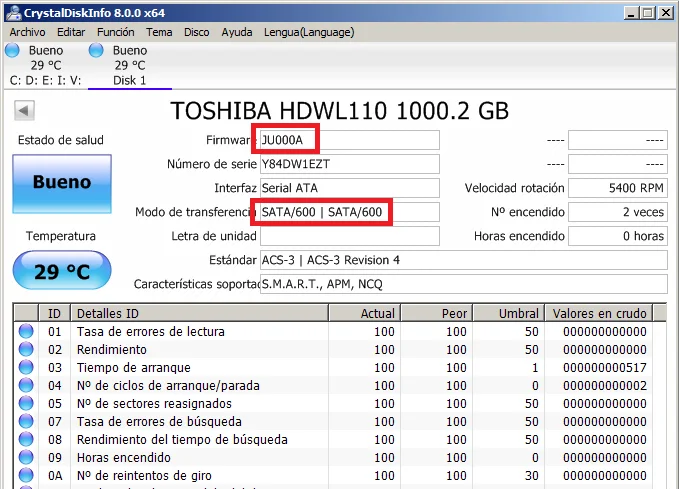The image size is (679, 489).
Task: Click raw value 000000000002
Action: (x=605, y=385)
